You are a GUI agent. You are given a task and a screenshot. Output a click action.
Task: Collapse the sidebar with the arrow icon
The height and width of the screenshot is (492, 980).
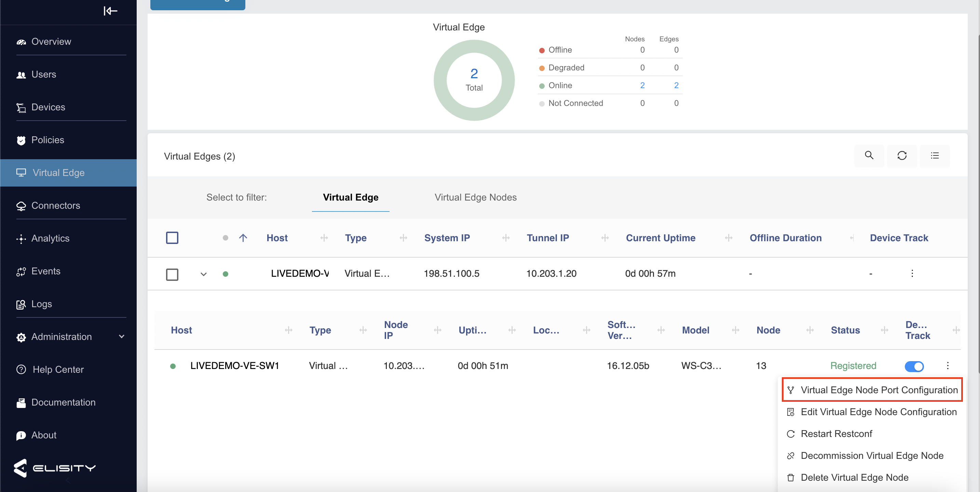point(110,11)
